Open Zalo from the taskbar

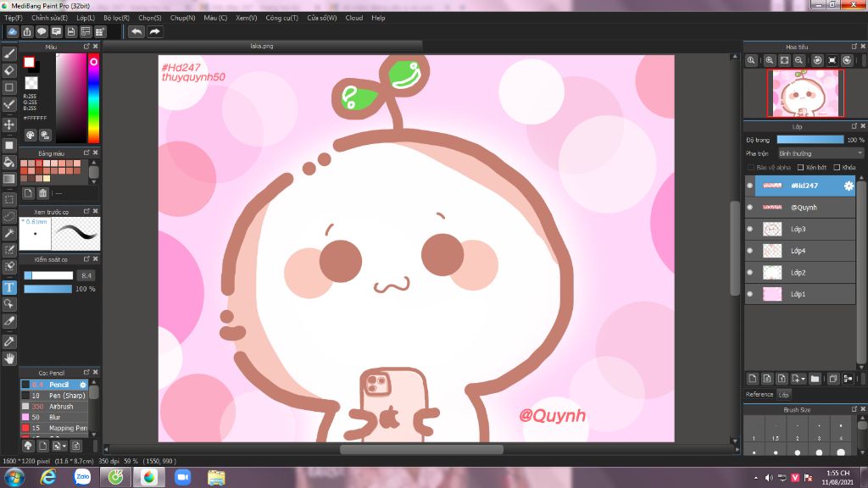(x=82, y=477)
